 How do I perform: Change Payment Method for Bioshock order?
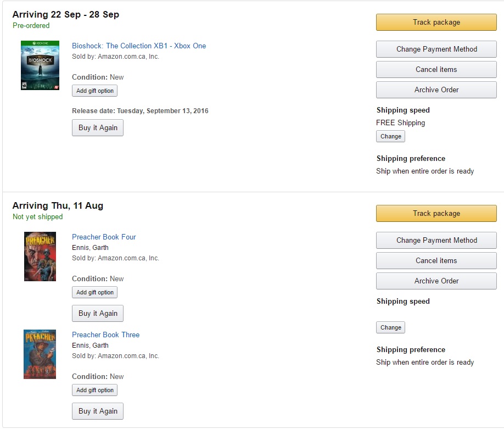[x=436, y=49]
